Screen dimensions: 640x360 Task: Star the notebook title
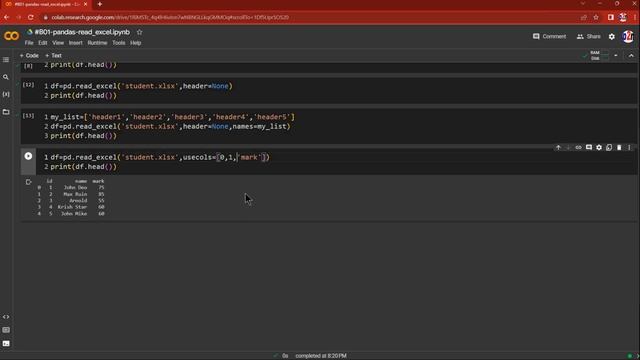coord(140,32)
